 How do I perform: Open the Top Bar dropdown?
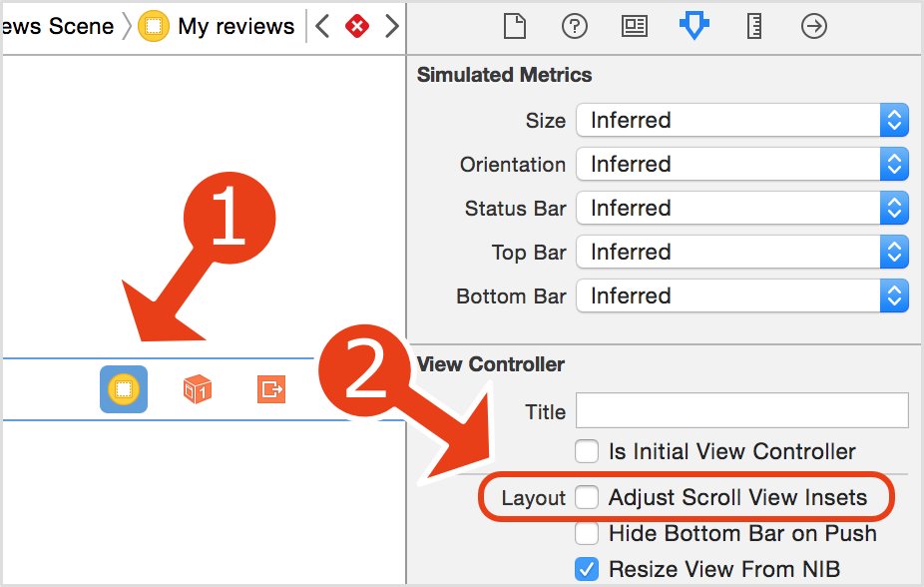pos(742,252)
